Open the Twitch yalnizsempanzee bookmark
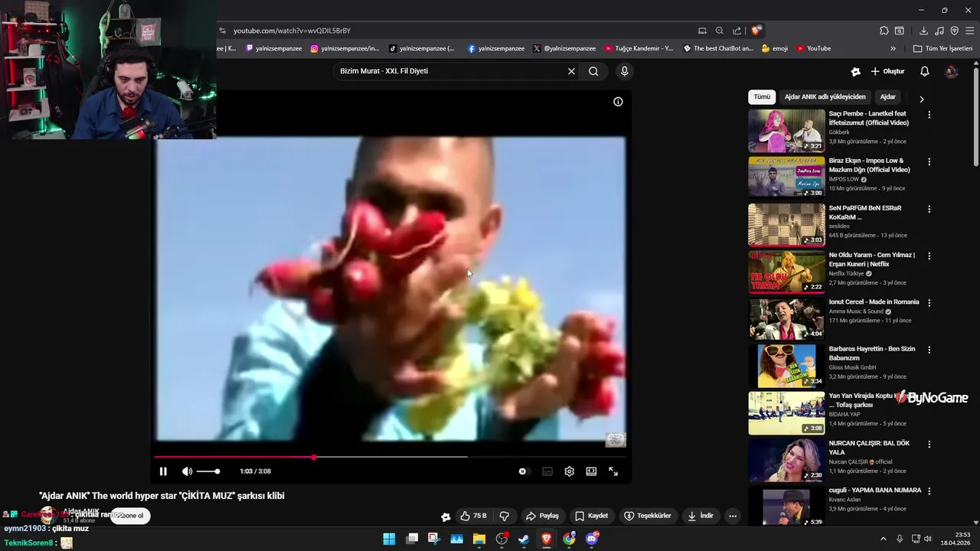Screen dimensions: 980x551 click(273, 48)
